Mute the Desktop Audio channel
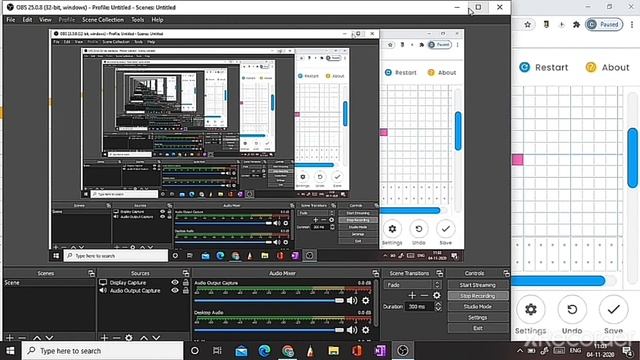 pos(352,330)
